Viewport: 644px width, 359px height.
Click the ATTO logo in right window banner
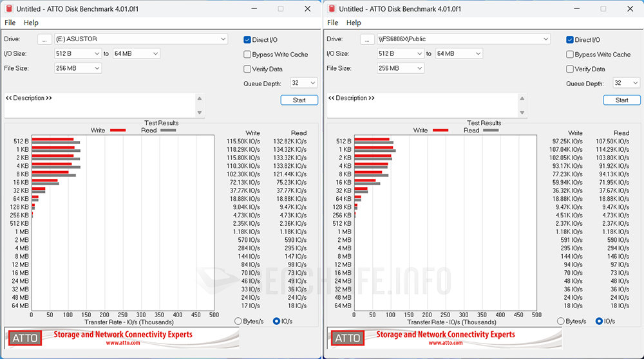point(348,338)
